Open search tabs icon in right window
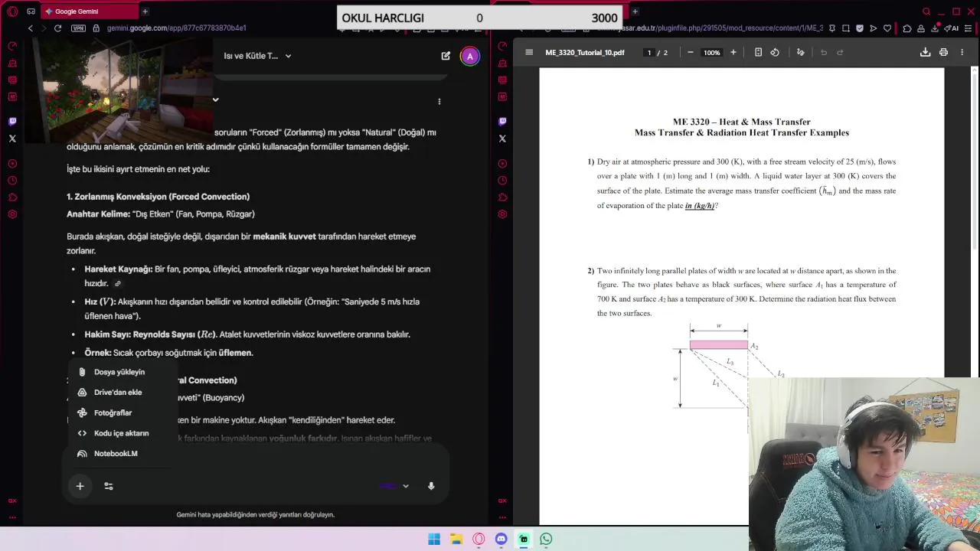The height and width of the screenshot is (551, 980). coord(926,11)
